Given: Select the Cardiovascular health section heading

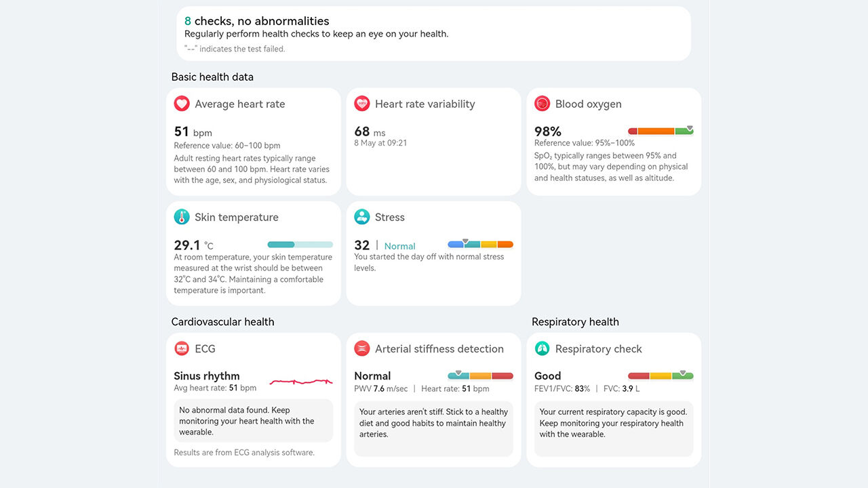Looking at the screenshot, I should (x=222, y=322).
